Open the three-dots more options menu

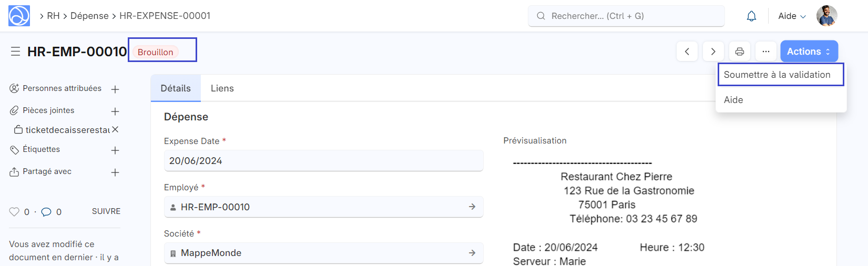765,52
